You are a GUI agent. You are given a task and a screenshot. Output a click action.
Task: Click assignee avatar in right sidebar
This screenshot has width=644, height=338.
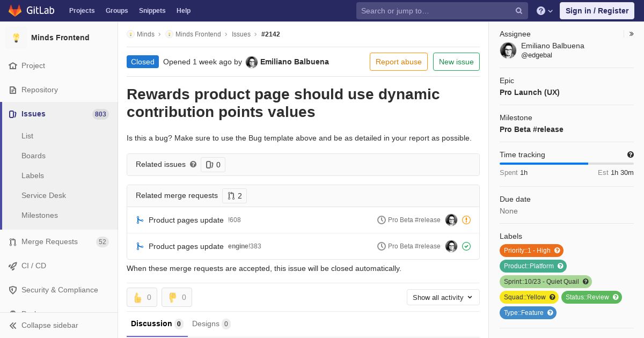click(508, 50)
